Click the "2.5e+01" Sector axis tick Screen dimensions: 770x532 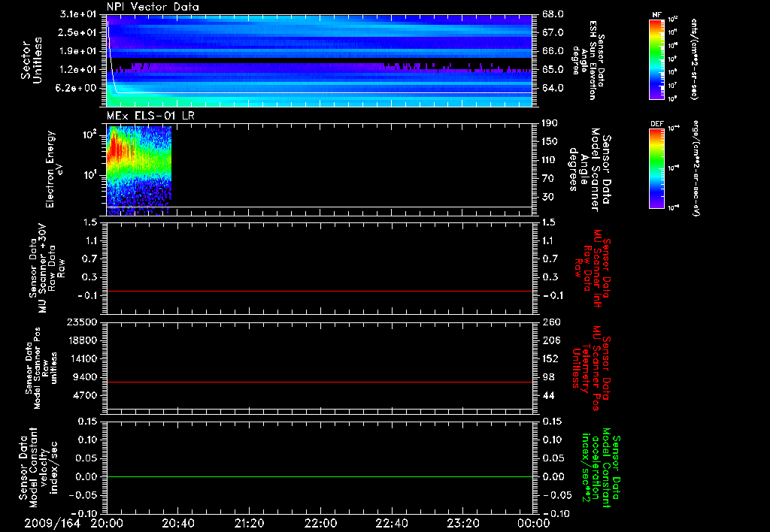pyautogui.click(x=78, y=32)
